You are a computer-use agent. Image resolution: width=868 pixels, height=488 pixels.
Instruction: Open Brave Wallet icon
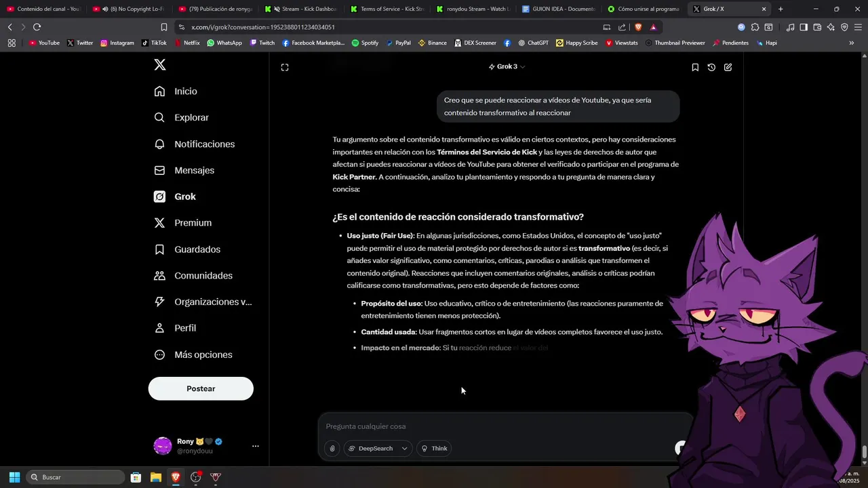point(817,27)
